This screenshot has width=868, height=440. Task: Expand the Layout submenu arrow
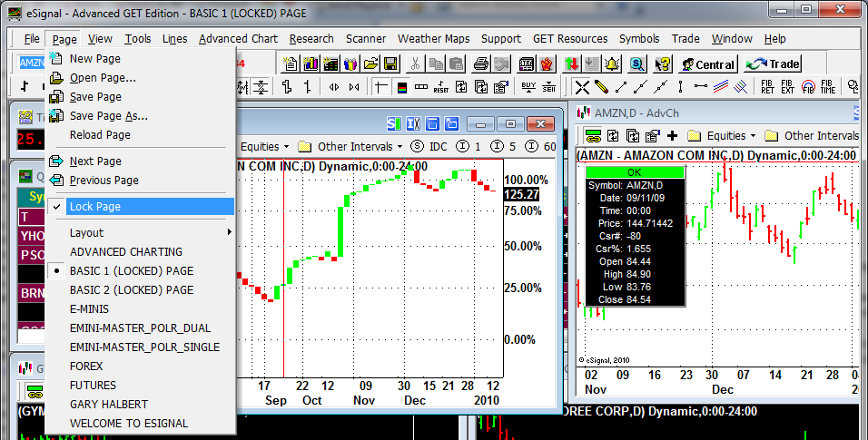(229, 232)
